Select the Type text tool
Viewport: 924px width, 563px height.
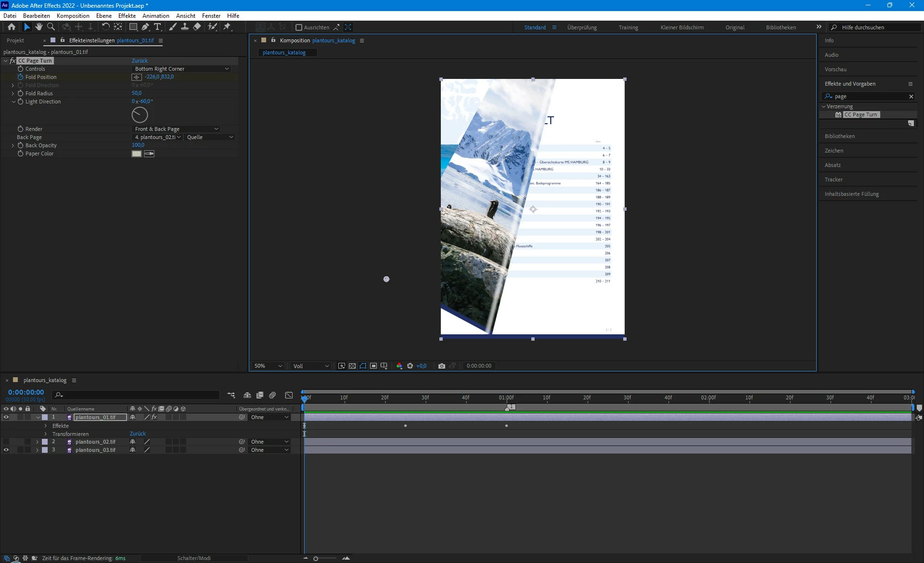click(x=157, y=27)
